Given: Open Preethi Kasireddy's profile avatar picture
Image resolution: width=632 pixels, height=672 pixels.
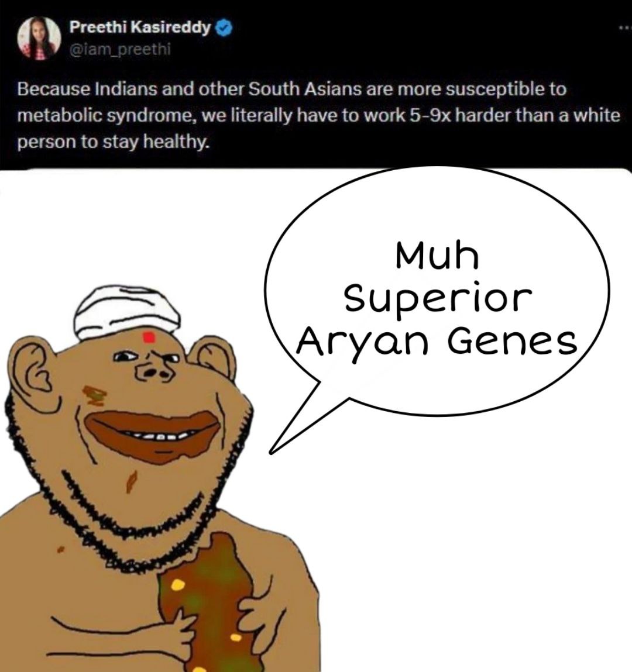Looking at the screenshot, I should click(x=39, y=37).
